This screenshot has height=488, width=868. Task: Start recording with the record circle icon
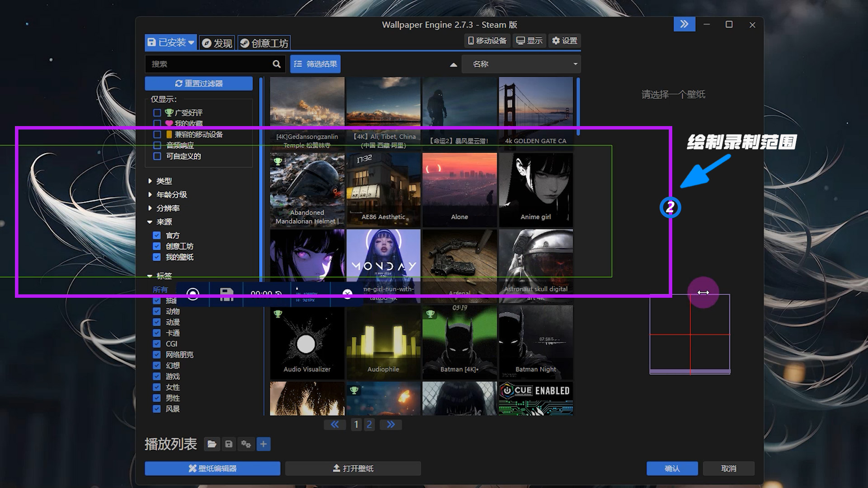(x=193, y=294)
